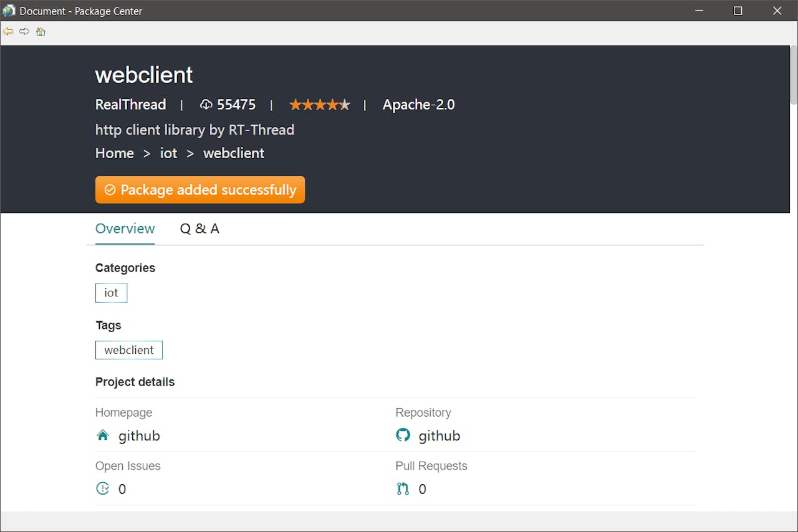Open the Repository github link

440,436
